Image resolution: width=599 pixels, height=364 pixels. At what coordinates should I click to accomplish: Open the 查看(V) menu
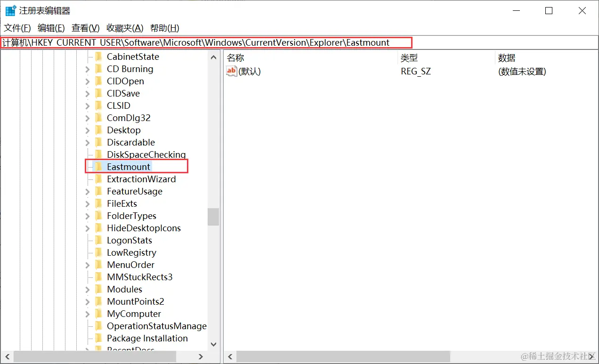[86, 28]
